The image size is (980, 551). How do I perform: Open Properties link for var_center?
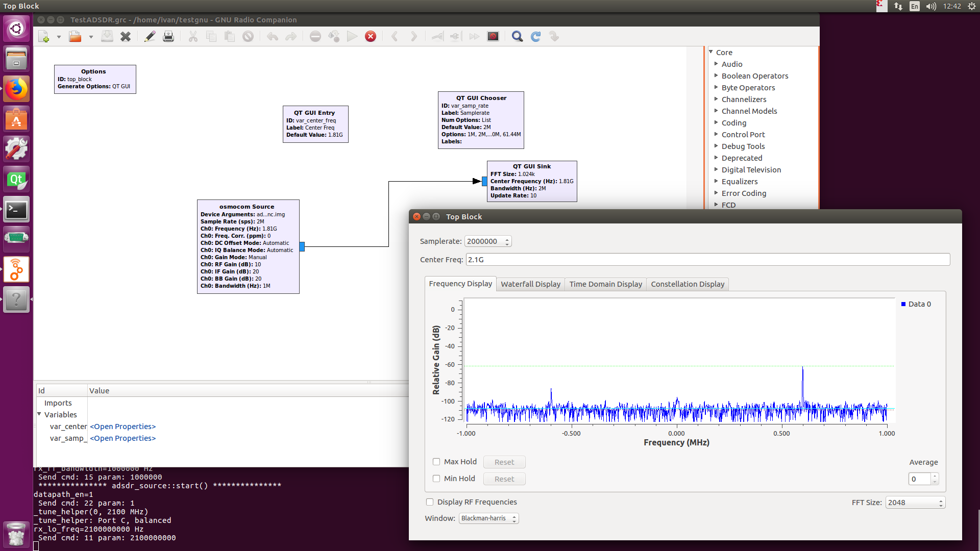(123, 427)
